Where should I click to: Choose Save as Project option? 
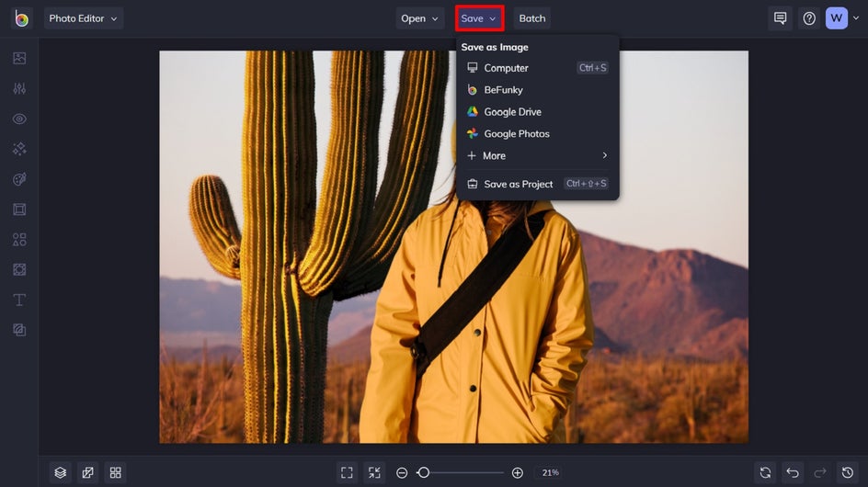coord(537,184)
